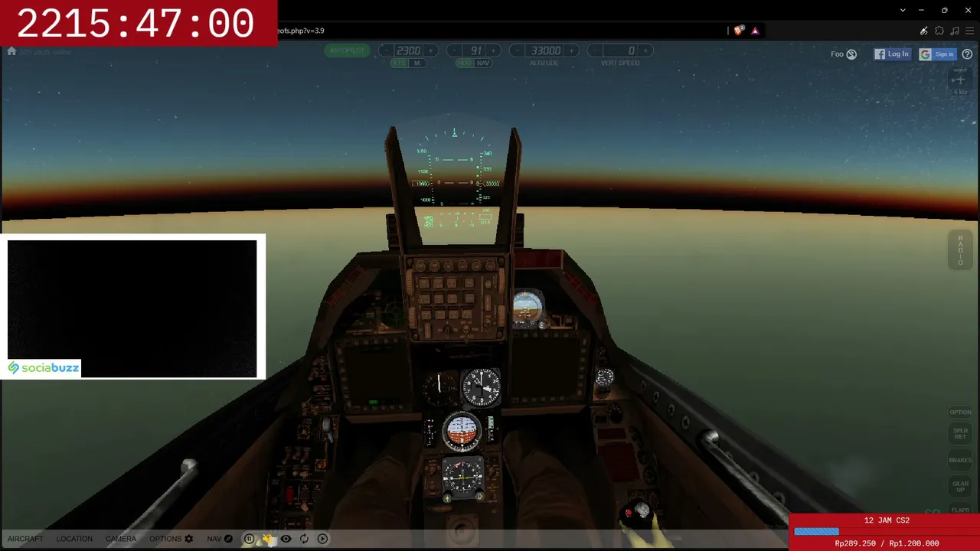The width and height of the screenshot is (980, 551).
Task: Increase vertical speed with plus
Action: click(x=645, y=51)
